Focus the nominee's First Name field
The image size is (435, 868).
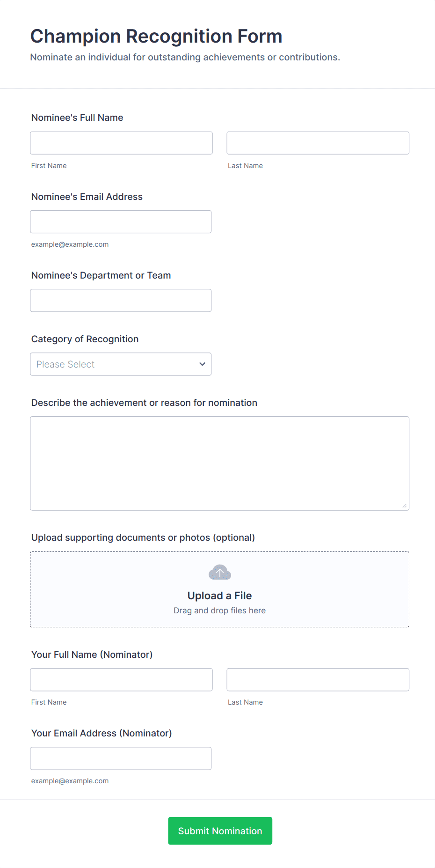click(x=121, y=143)
